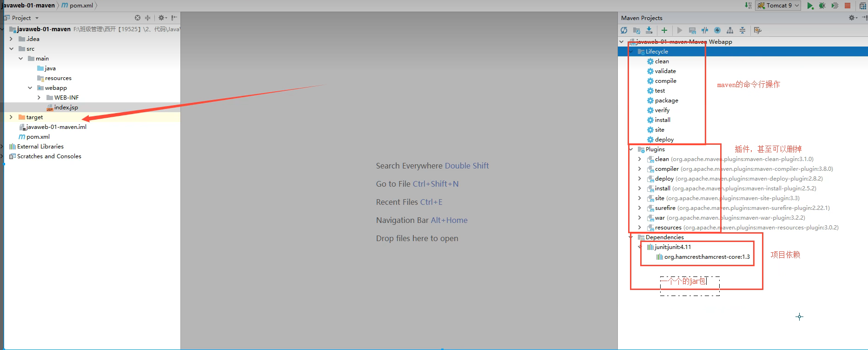This screenshot has height=350, width=868.
Task: Select pom.xml in the project tree
Action: coord(34,137)
